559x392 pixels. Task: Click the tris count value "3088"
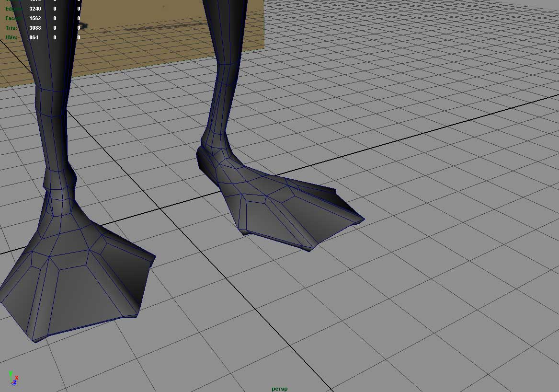35,28
